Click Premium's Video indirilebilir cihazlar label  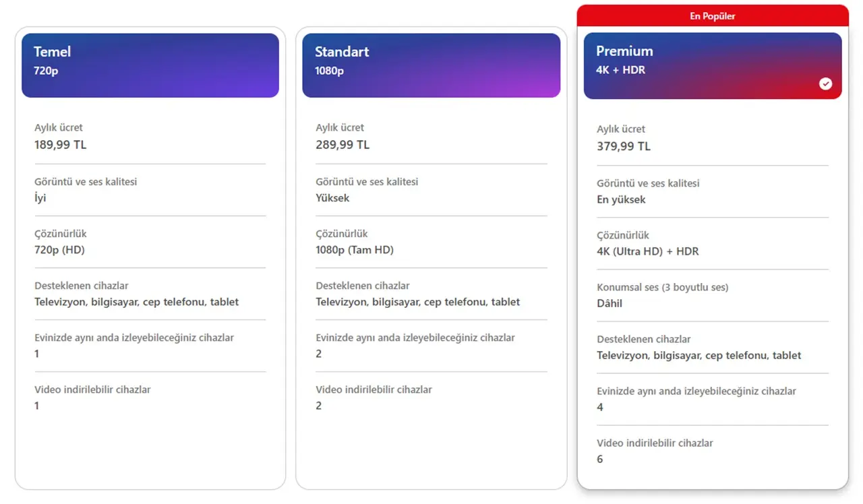pos(655,443)
